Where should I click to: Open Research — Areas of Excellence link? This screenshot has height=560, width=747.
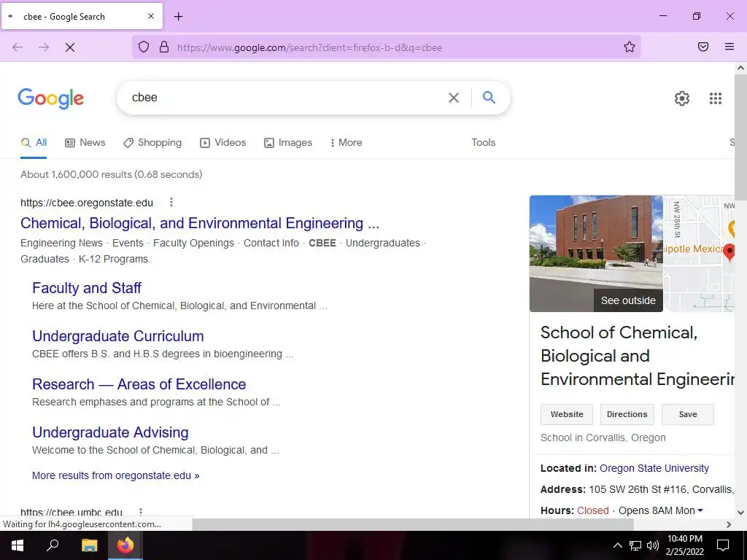tap(139, 384)
